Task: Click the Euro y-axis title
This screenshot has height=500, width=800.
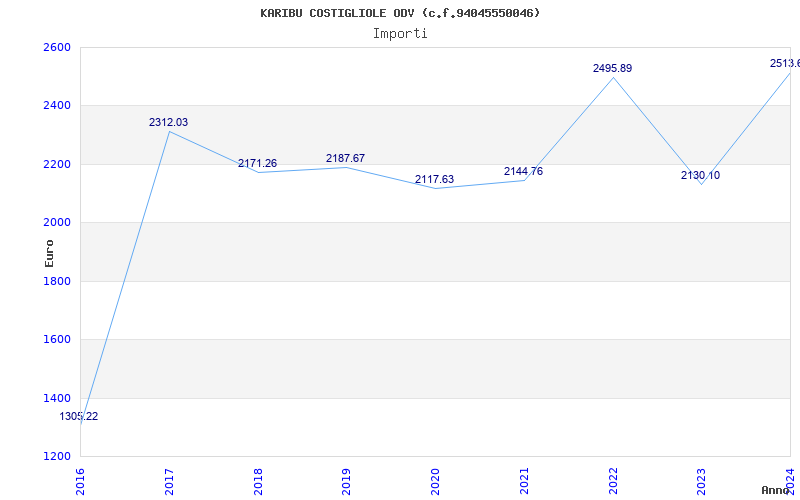Action: click(49, 253)
